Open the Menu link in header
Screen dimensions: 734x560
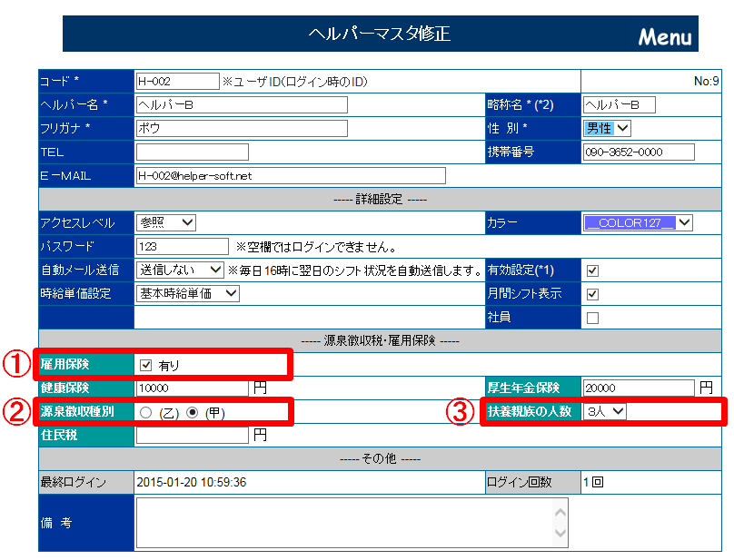(x=664, y=37)
